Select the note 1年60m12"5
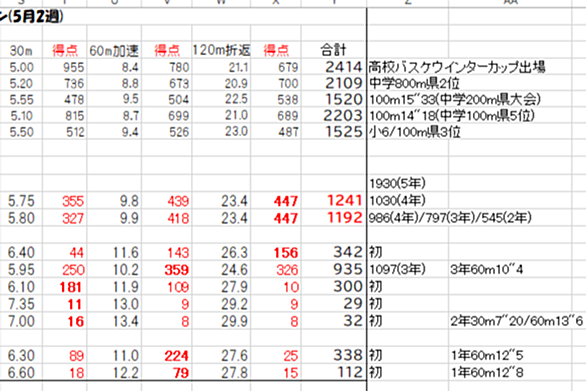586x391 pixels. click(x=487, y=355)
